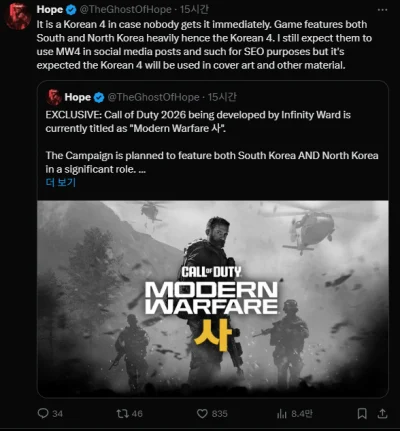Open the Modern Warfare 사 cover image
400x431 pixels.
pyautogui.click(x=213, y=299)
